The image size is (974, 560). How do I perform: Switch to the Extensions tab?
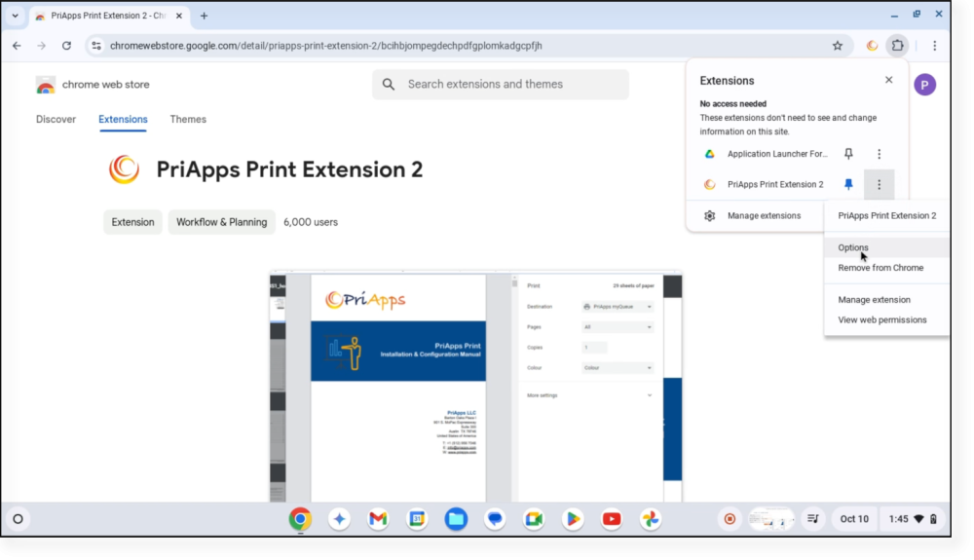click(123, 119)
